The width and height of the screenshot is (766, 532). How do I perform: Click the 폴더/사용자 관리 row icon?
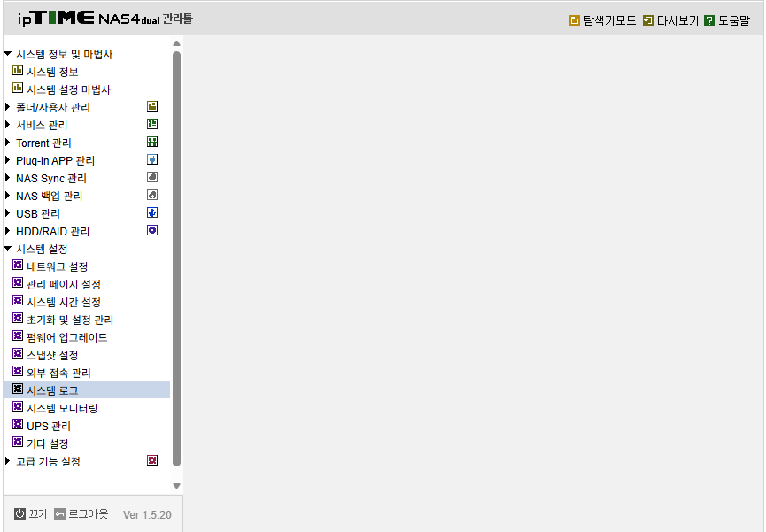[x=152, y=106]
